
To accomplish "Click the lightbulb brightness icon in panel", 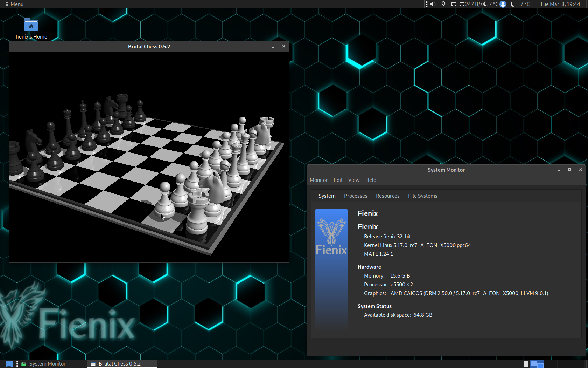I will click(x=443, y=4).
